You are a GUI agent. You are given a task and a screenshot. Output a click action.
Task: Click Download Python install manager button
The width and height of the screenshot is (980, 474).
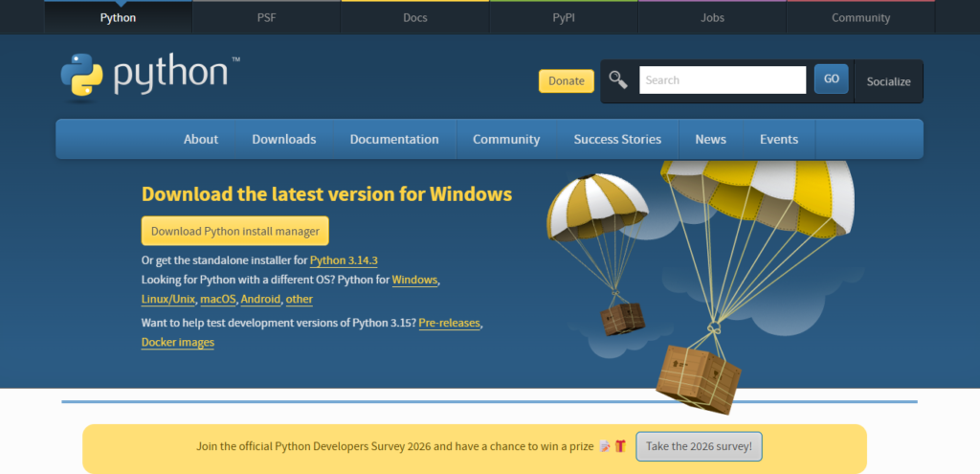tap(235, 231)
